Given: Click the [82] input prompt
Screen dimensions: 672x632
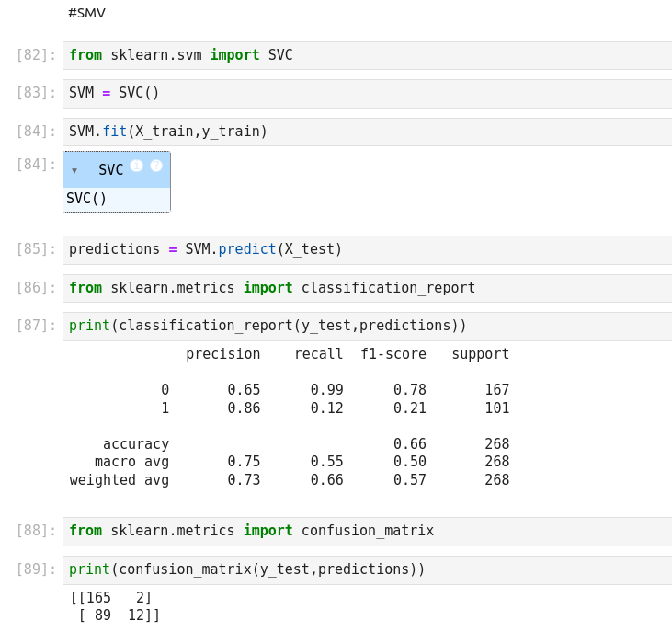Looking at the screenshot, I should pos(36,55).
